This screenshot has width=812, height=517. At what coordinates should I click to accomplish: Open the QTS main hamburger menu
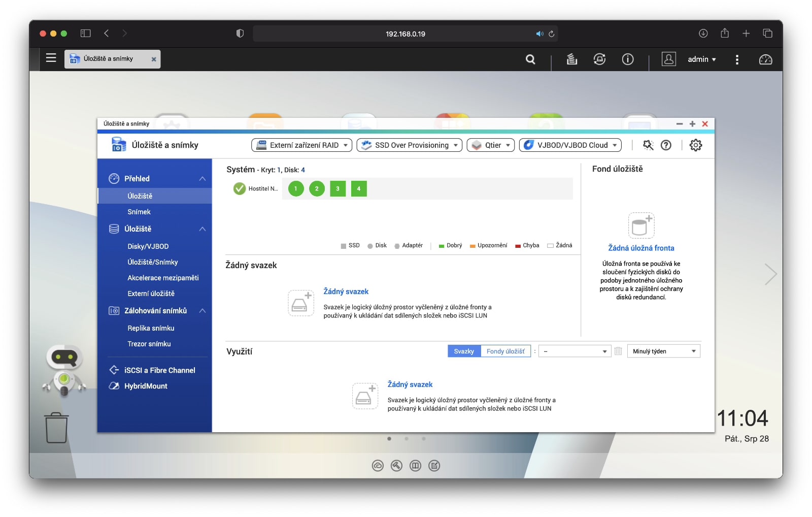click(51, 58)
